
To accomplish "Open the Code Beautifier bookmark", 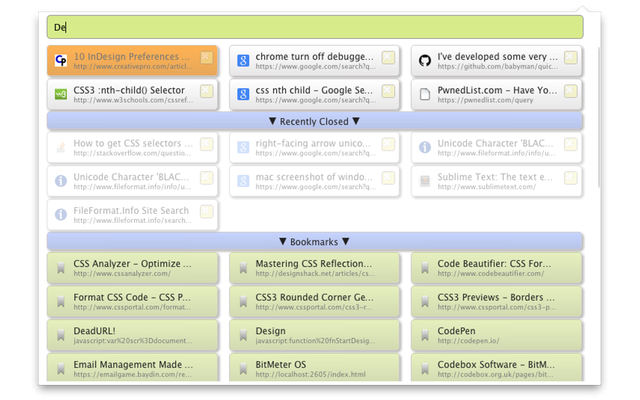I will [x=496, y=268].
